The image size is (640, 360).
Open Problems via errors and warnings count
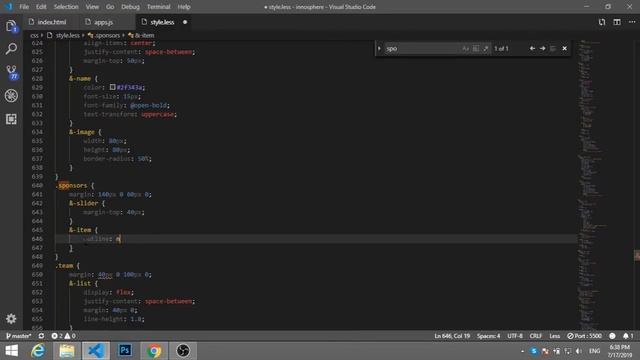63,336
